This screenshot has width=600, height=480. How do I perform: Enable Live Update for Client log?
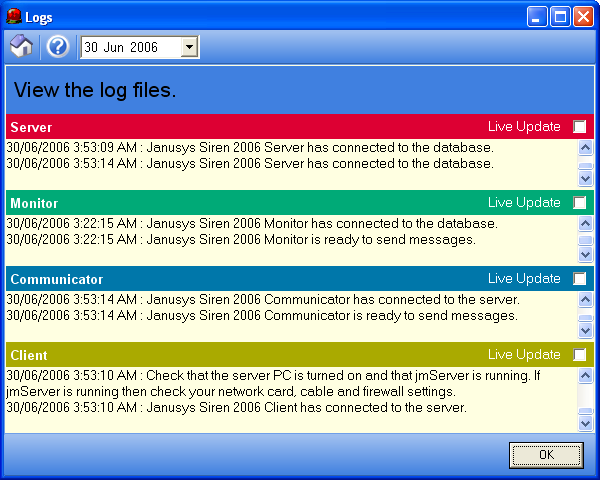pos(579,354)
